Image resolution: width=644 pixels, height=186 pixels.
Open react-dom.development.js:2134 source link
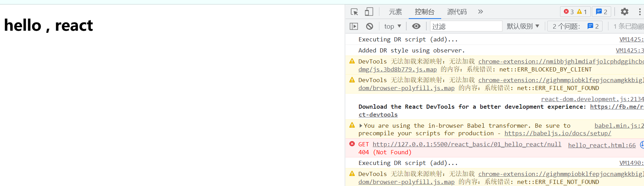coord(593,99)
